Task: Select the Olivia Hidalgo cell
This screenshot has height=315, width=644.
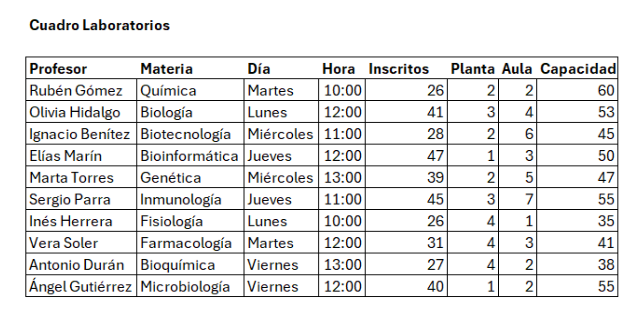Action: point(75,113)
